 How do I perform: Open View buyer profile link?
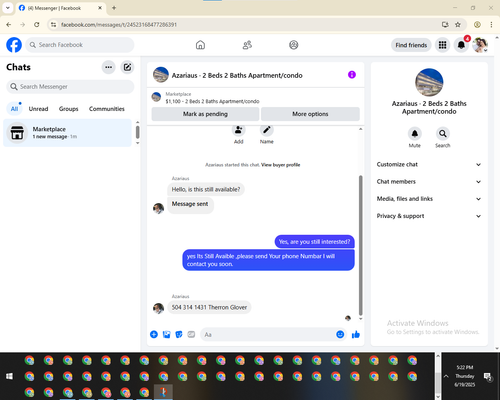click(281, 165)
